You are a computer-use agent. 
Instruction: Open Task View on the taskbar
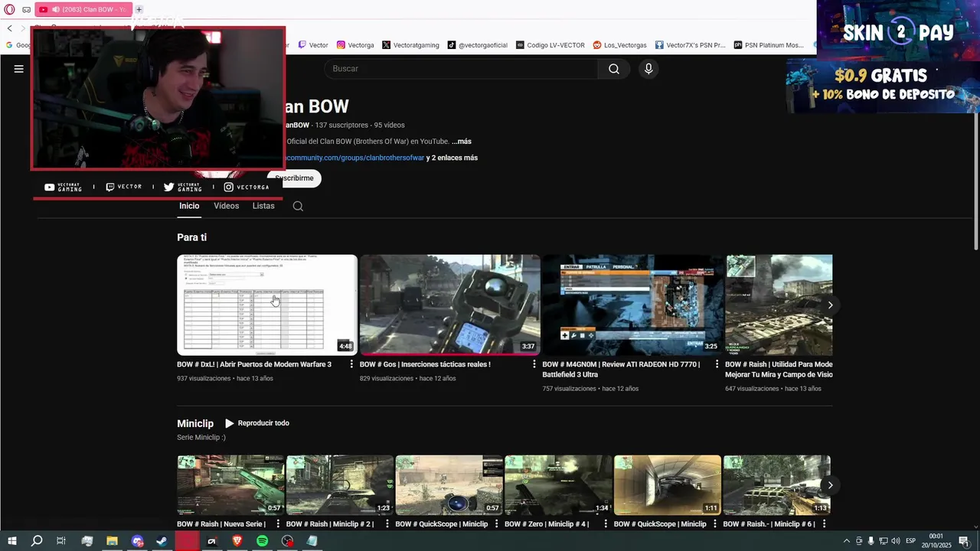[x=61, y=541]
